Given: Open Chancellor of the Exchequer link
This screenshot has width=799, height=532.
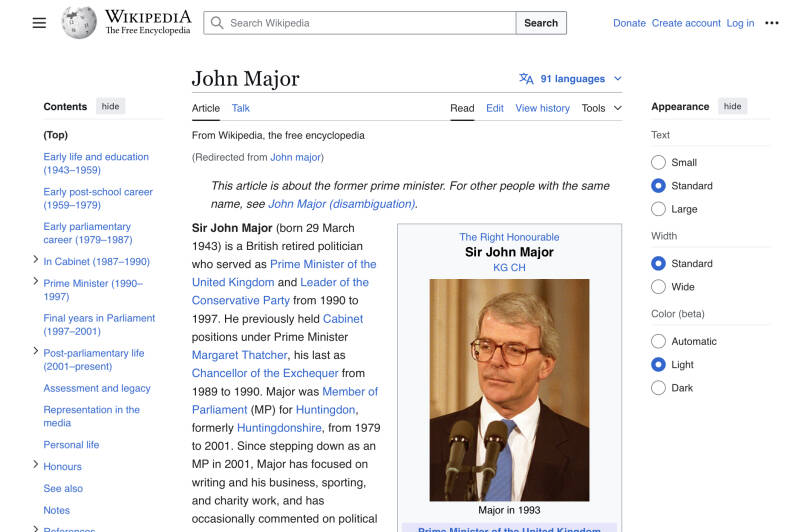Looking at the screenshot, I should [x=265, y=373].
